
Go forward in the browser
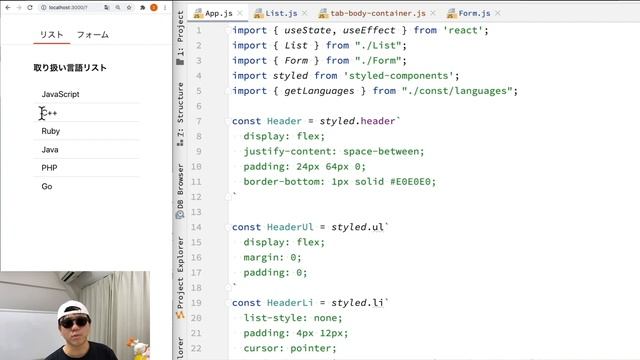(x=19, y=7)
